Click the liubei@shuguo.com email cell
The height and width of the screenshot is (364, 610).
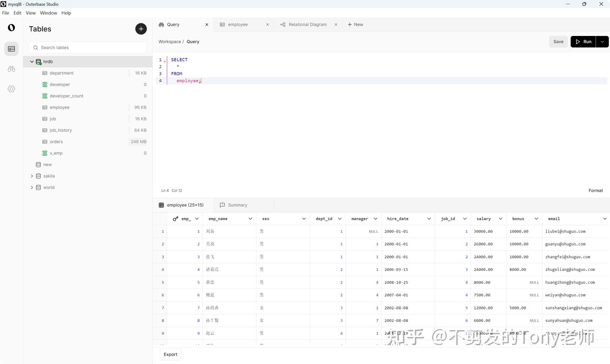575,232
